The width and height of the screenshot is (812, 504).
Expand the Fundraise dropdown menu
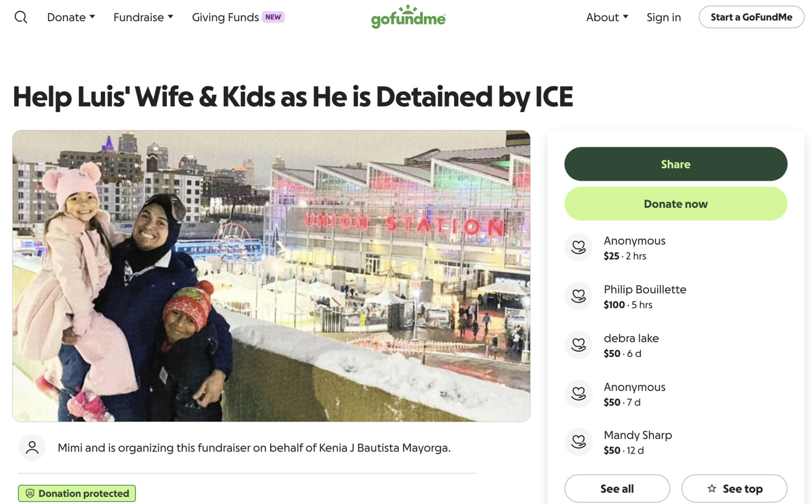point(143,17)
